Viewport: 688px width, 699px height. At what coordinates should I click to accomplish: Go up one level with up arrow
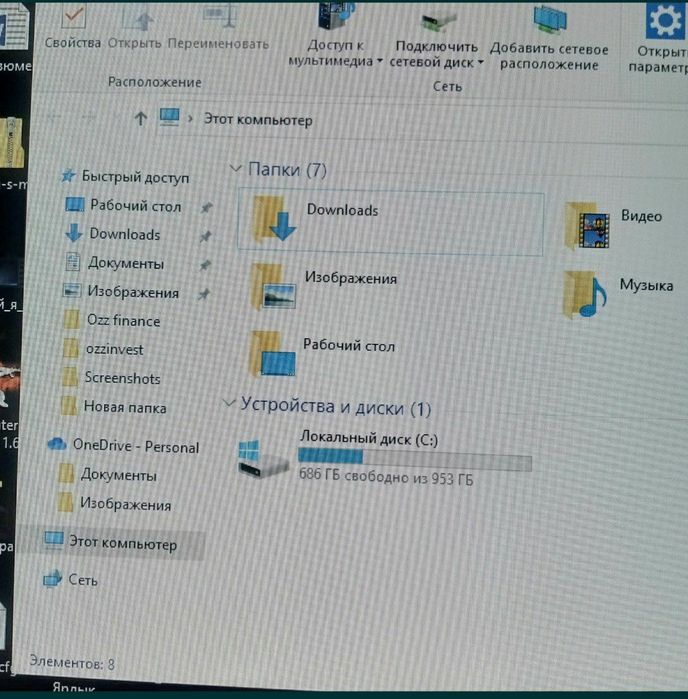(x=140, y=119)
